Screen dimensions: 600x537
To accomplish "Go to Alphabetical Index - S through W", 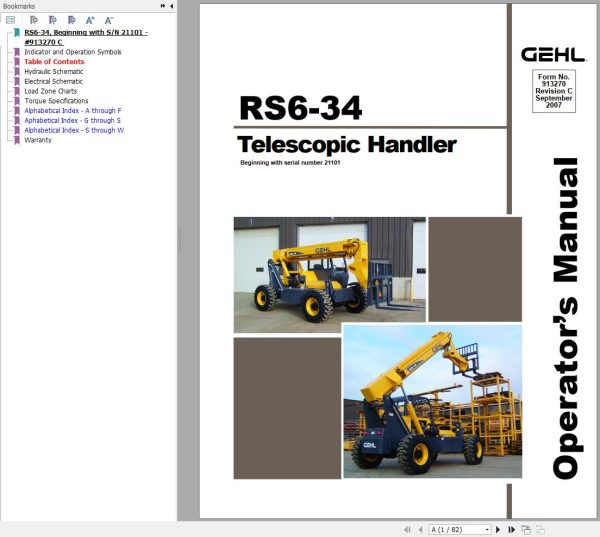I will coord(74,130).
